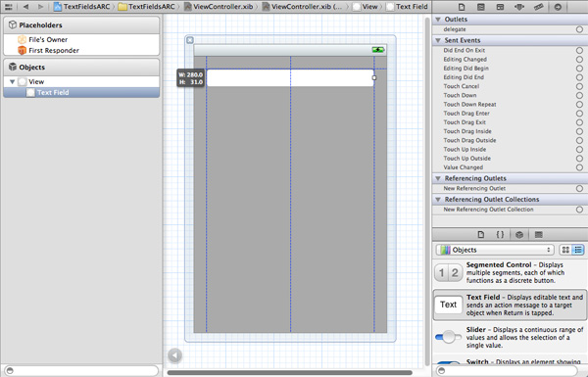The height and width of the screenshot is (377, 588).
Task: Collapse Referencing Outlet Collections section
Action: click(x=438, y=200)
